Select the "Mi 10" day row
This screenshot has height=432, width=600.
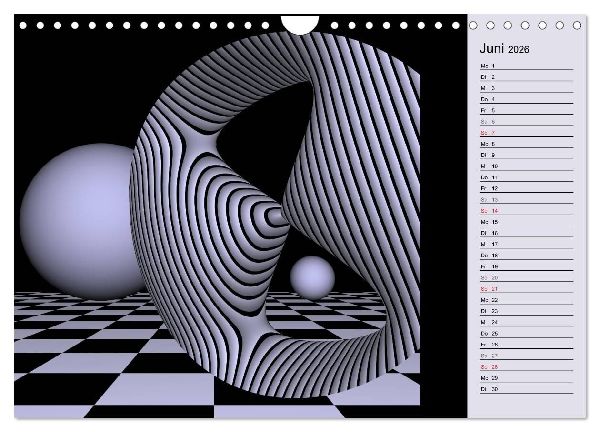click(527, 166)
